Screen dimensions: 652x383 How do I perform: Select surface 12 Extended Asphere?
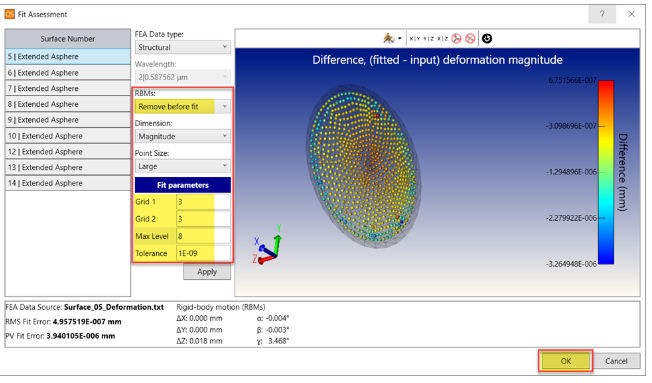68,152
